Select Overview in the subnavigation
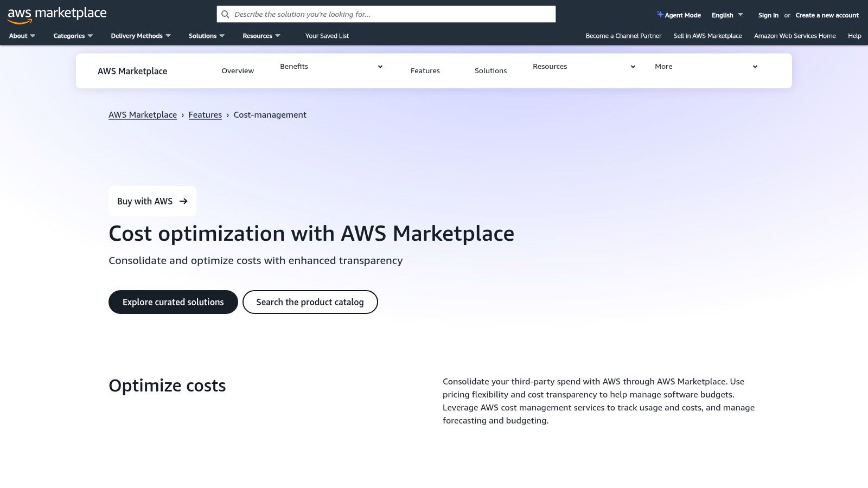The width and height of the screenshot is (868, 488). tap(238, 70)
